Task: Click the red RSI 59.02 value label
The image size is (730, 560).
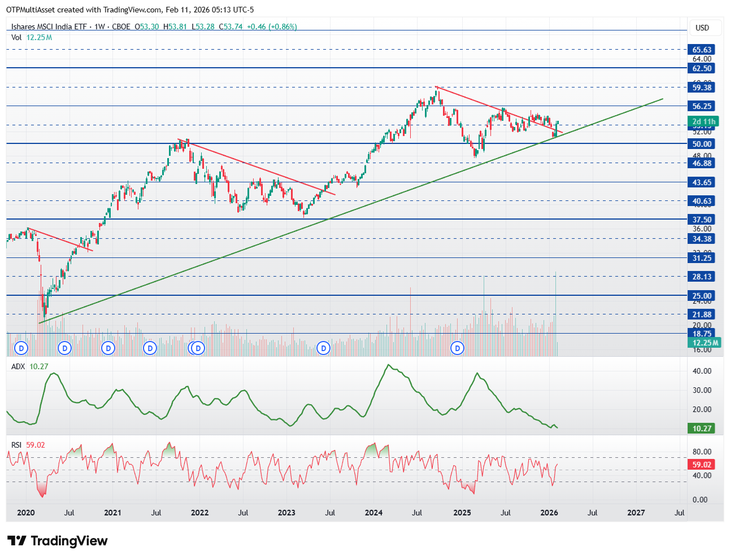Action: click(x=702, y=465)
